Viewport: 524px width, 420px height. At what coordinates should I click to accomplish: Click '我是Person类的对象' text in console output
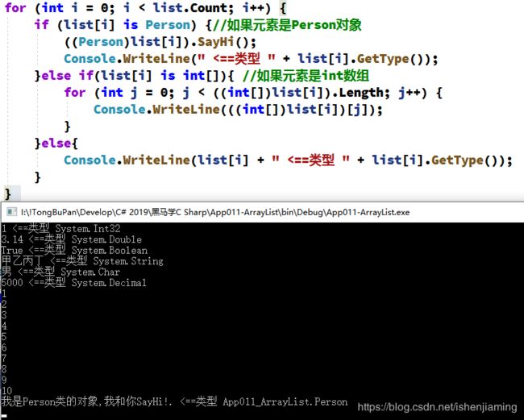coord(50,401)
